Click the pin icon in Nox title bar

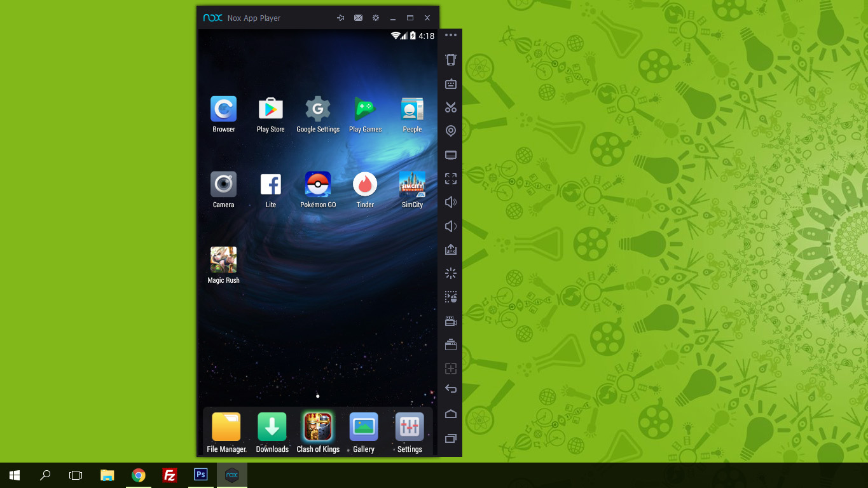[341, 18]
